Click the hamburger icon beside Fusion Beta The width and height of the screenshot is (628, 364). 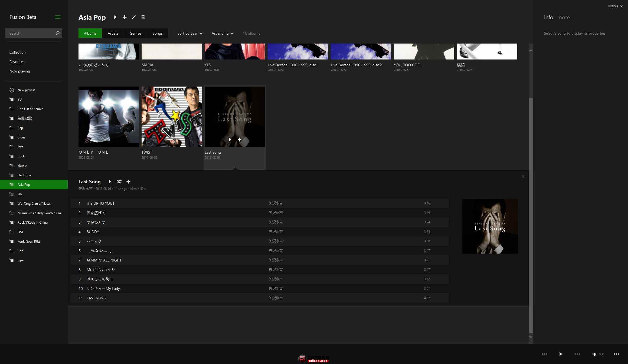[x=58, y=17]
